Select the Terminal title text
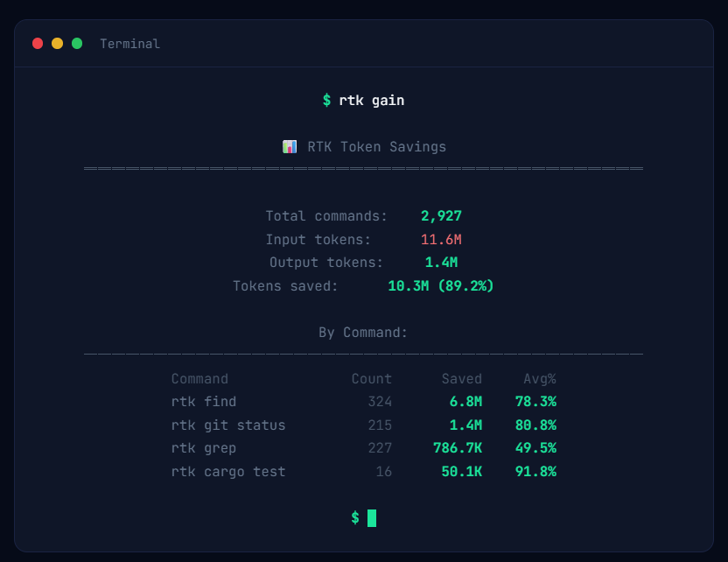This screenshot has width=728, height=562. (x=129, y=43)
